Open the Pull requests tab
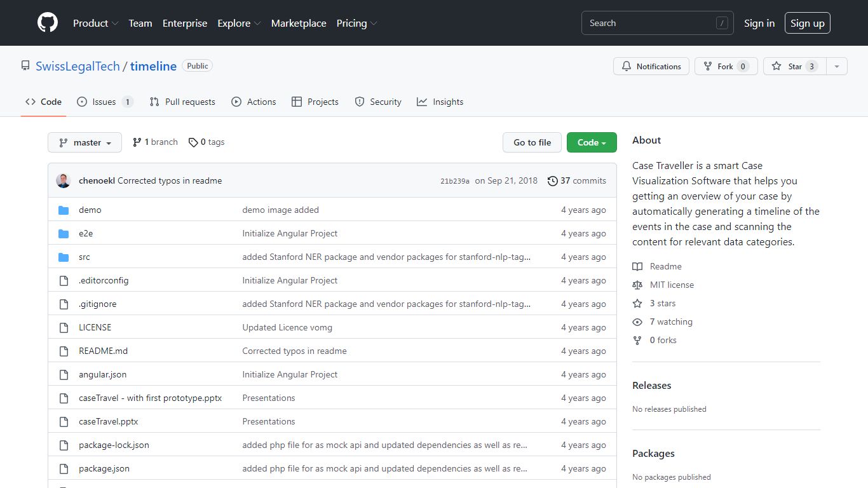The image size is (868, 488). pos(182,102)
